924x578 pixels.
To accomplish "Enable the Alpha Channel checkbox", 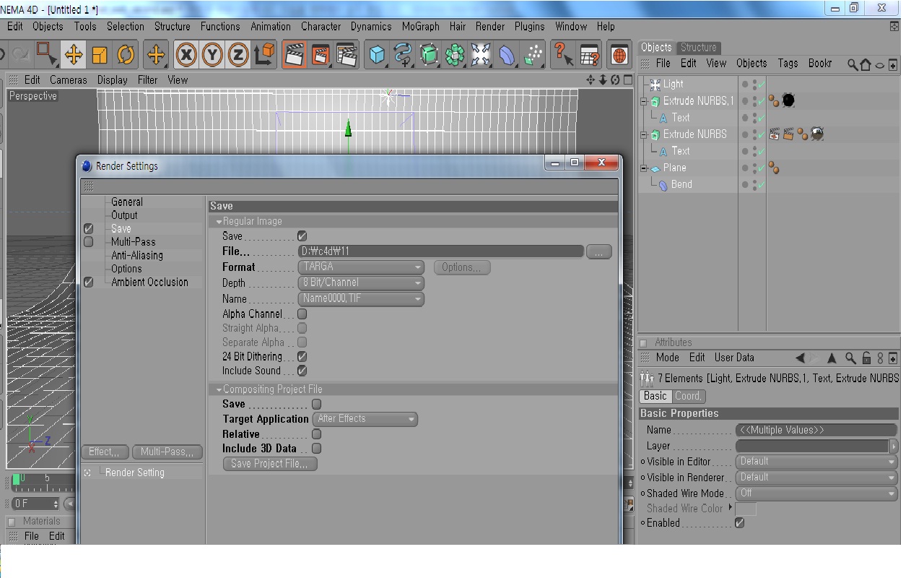I will tap(302, 314).
